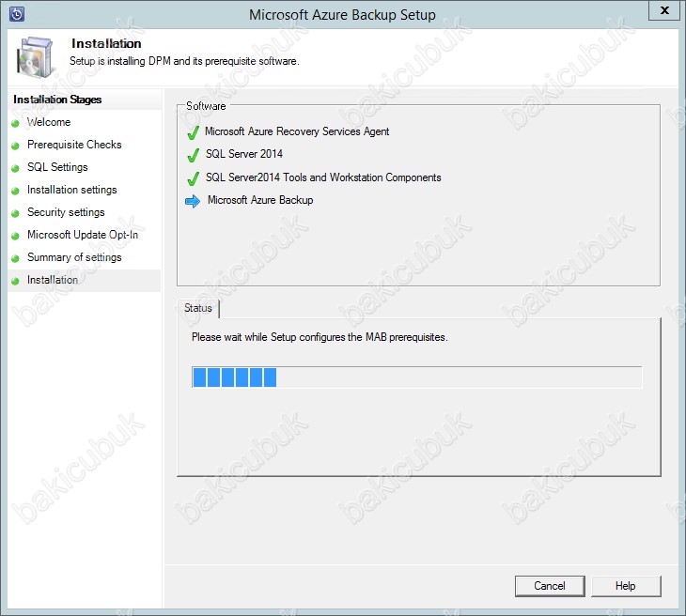The image size is (686, 616).
Task: Open Help for the setup wizard
Action: (x=626, y=586)
